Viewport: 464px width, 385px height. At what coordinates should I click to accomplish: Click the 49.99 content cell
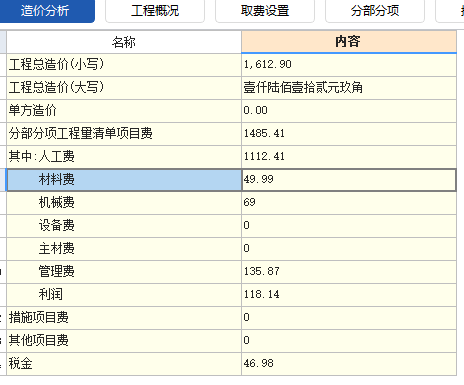coord(349,180)
